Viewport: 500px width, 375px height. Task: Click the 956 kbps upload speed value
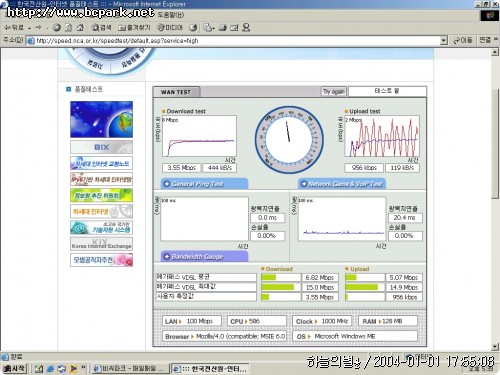pyautogui.click(x=364, y=168)
